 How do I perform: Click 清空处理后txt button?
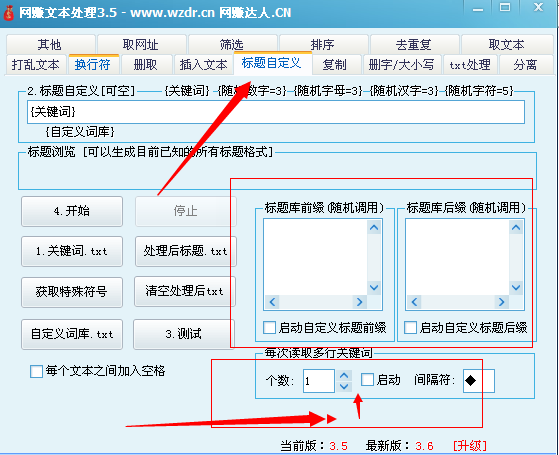pyautogui.click(x=185, y=291)
